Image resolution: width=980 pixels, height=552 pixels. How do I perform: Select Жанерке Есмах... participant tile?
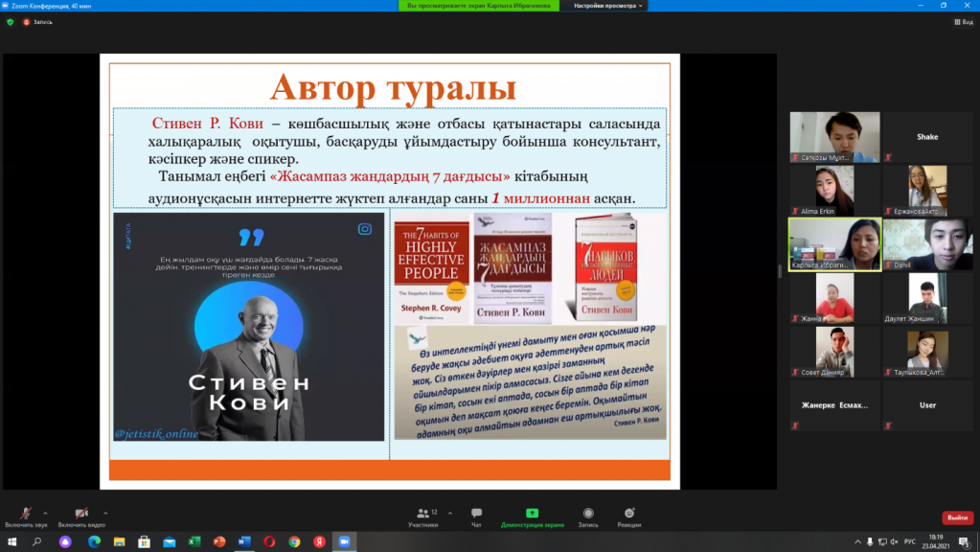click(x=834, y=405)
